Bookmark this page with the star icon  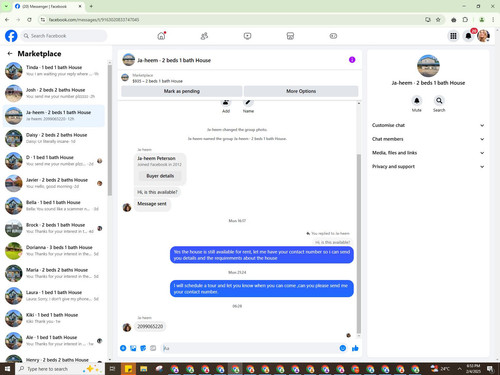point(438,20)
